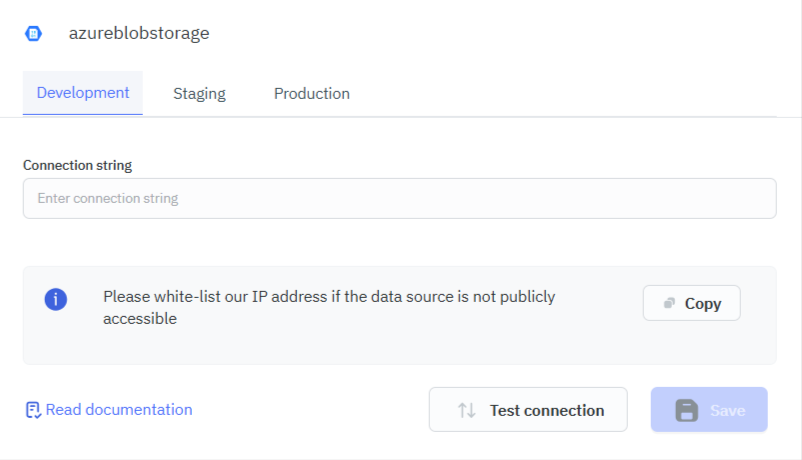Viewport: 802px width, 460px height.
Task: Click the copy icon inside Copy button
Action: click(x=669, y=304)
